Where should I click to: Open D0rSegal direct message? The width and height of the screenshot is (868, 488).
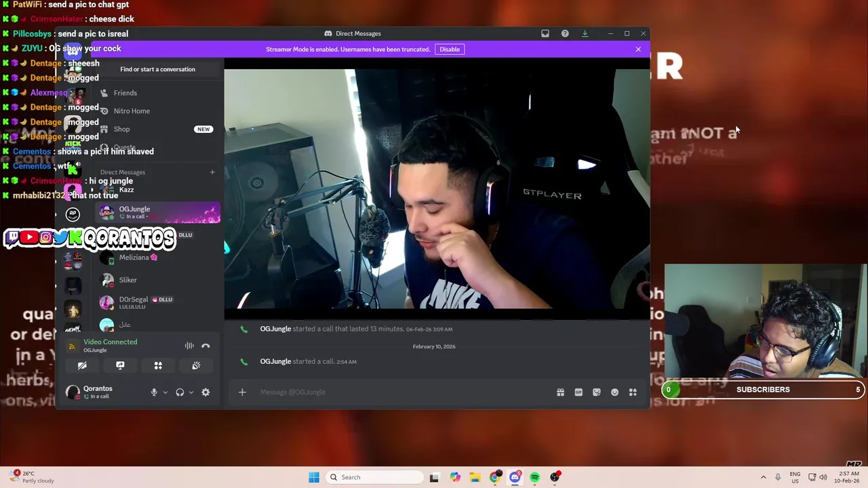click(159, 302)
